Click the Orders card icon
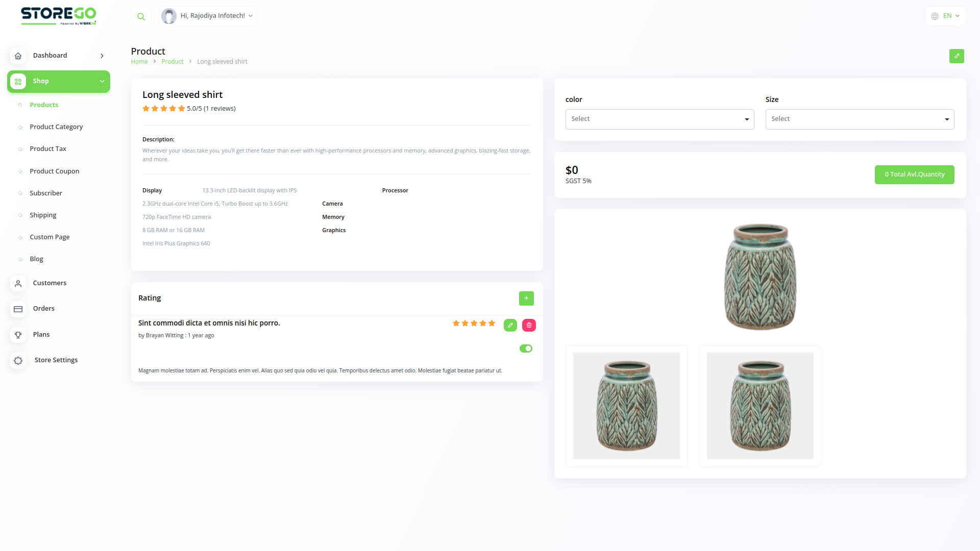The height and width of the screenshot is (551, 980). tap(18, 309)
